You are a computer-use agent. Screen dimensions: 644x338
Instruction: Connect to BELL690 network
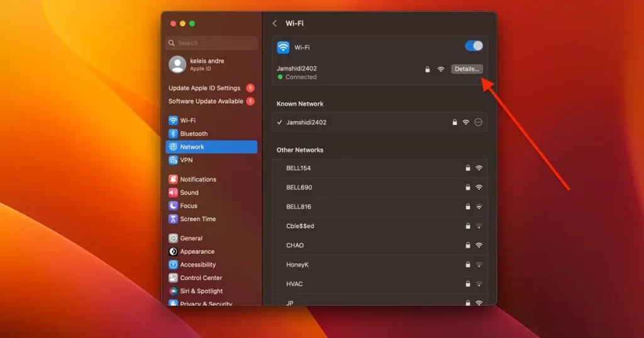[x=379, y=187]
